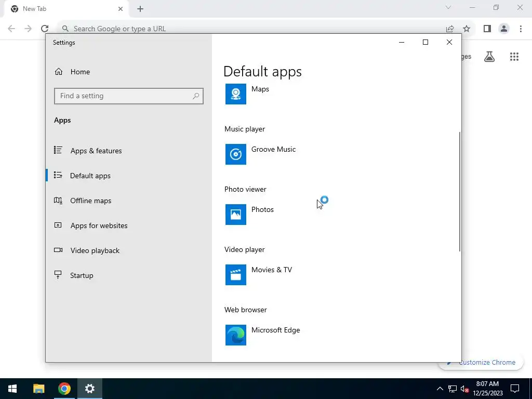Select Default apps in sidebar
Viewport: 532px width, 399px height.
129,176
